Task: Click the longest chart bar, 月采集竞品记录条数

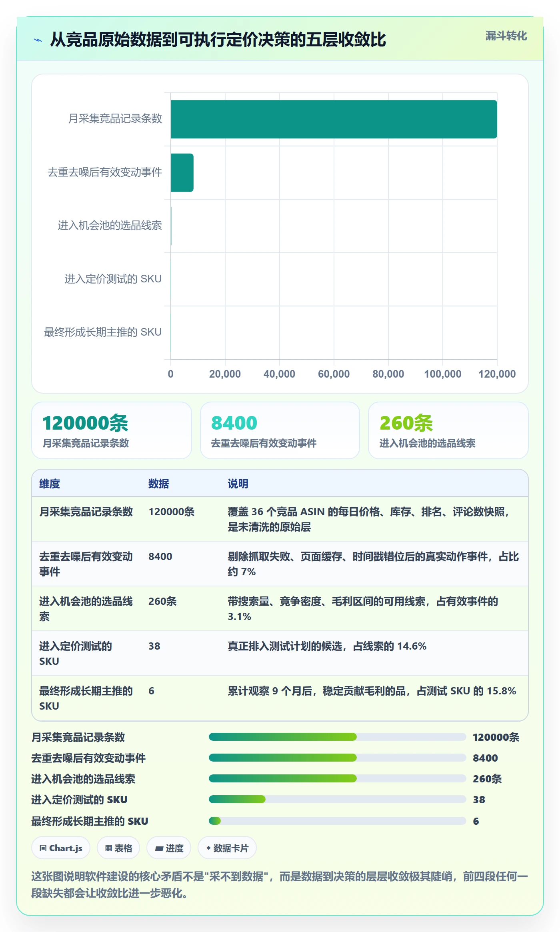Action: tap(334, 119)
